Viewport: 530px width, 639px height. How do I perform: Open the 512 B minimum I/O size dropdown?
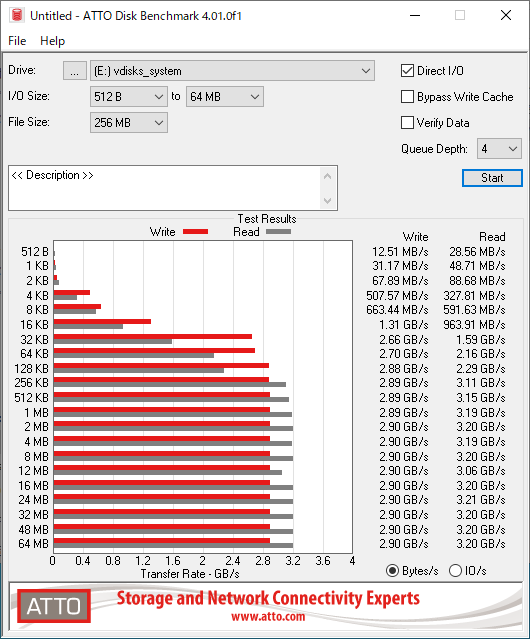129,97
